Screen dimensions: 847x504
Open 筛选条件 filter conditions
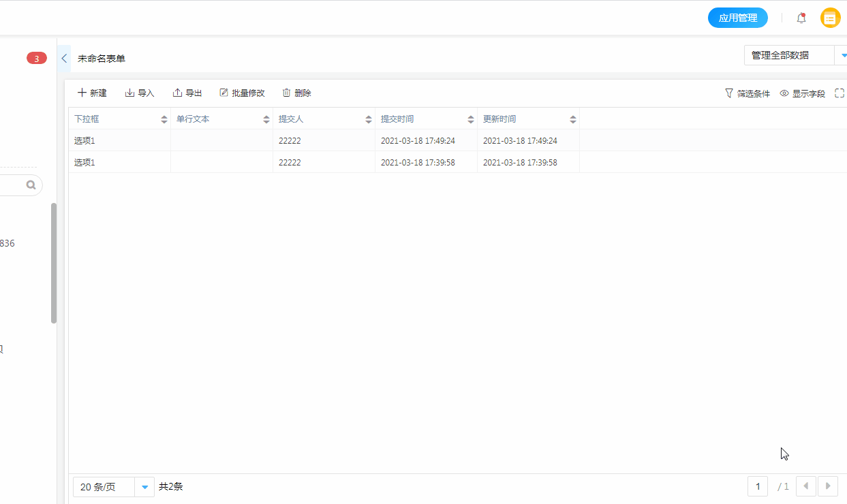(748, 93)
